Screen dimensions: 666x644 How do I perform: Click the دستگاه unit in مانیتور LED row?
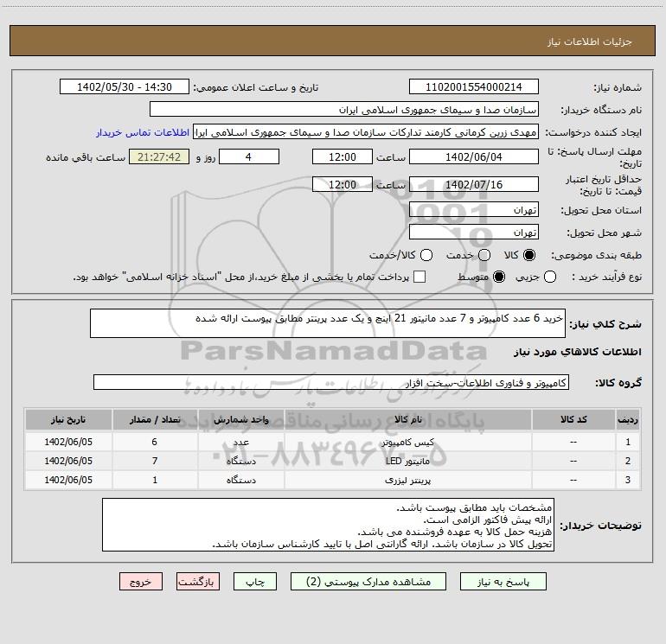240,461
